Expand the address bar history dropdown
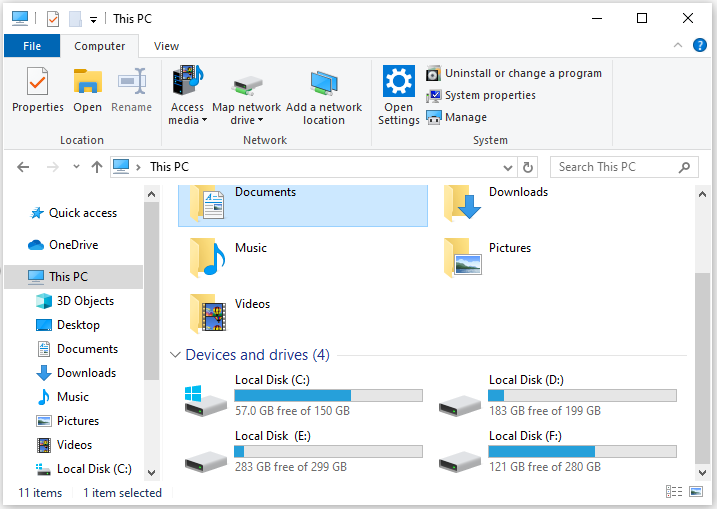Viewport: 717px width, 509px height. pyautogui.click(x=508, y=167)
